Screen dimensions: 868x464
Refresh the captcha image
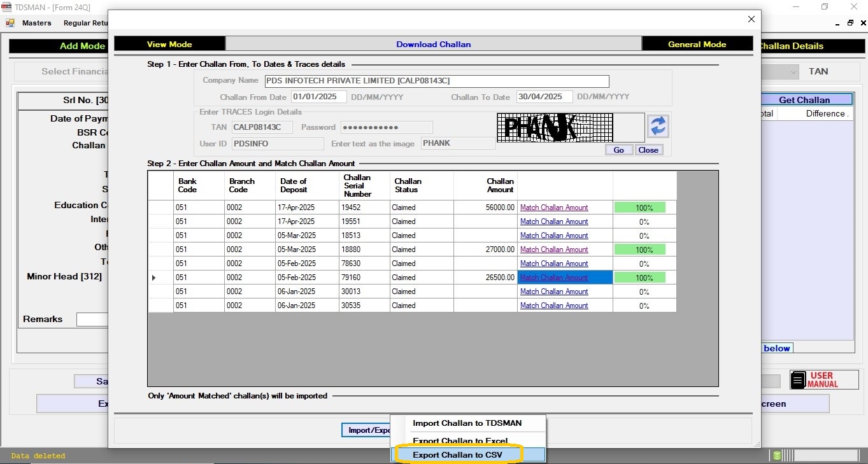[658, 126]
